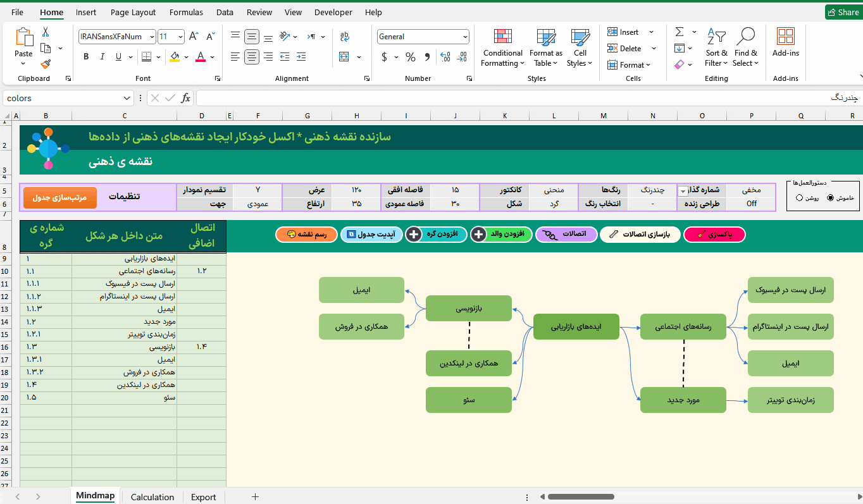863x504 pixels.
Task: Align text left in cell
Action: click(x=235, y=57)
